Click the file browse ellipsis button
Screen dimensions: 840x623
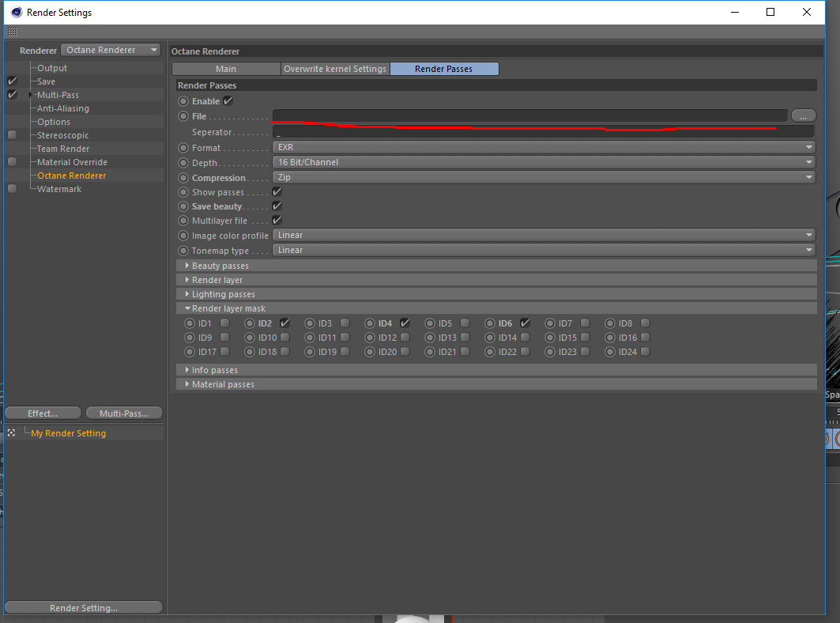pos(804,115)
